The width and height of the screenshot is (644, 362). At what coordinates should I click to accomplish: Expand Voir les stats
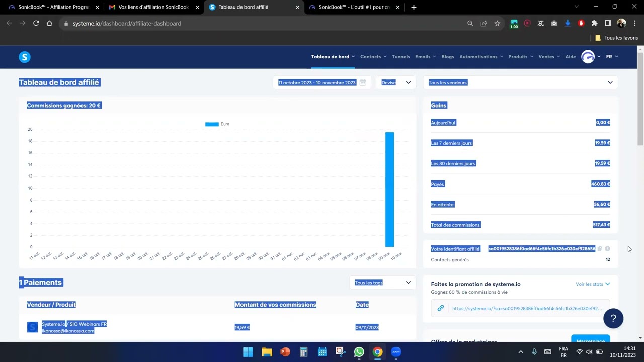593,284
